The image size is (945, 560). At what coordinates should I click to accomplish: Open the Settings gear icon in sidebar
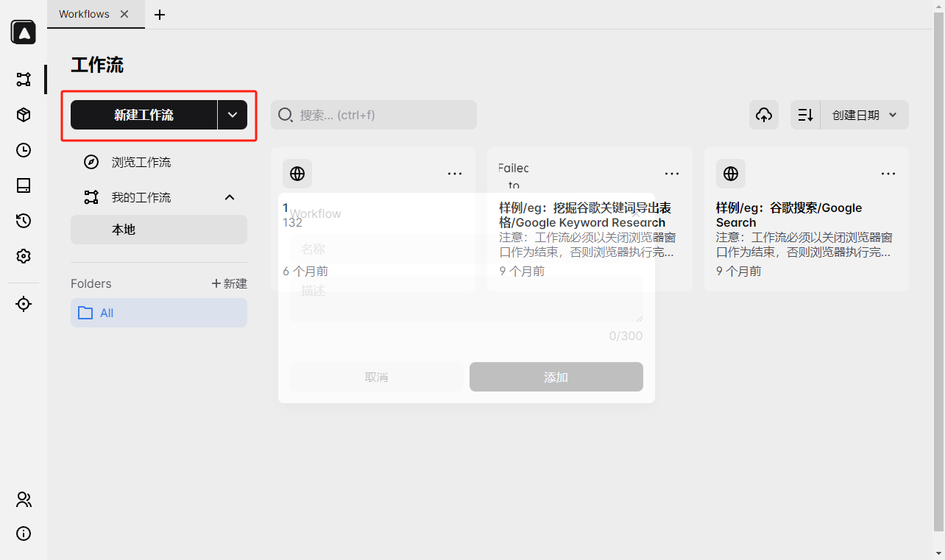24,256
